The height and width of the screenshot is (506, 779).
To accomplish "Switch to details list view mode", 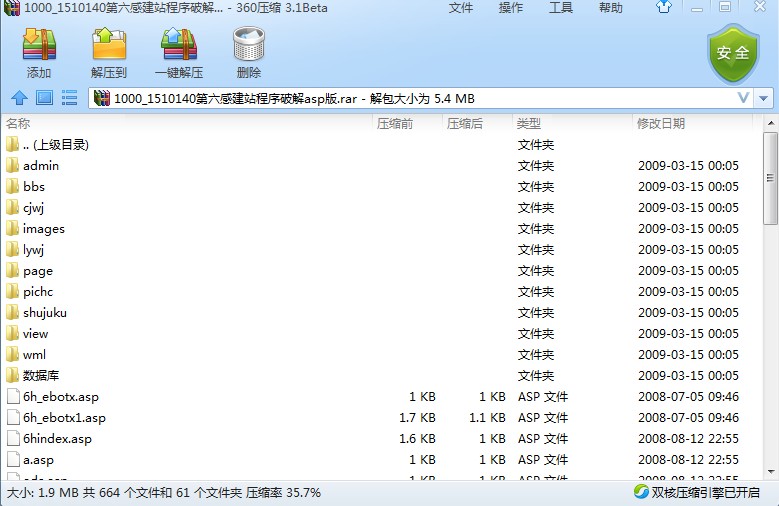I will (69, 98).
